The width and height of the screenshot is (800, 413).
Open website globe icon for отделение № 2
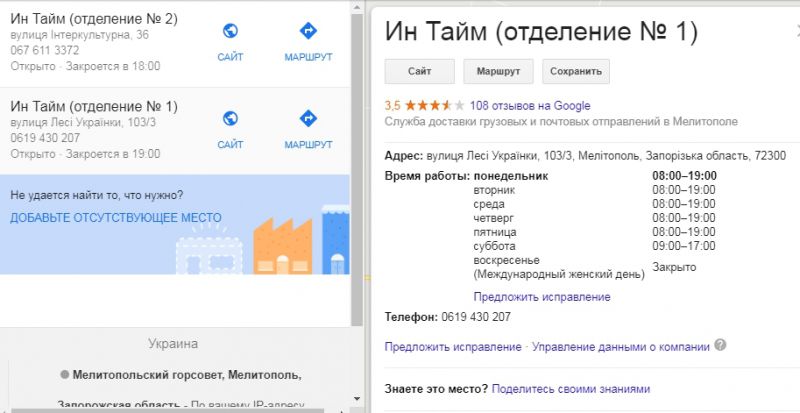230,31
